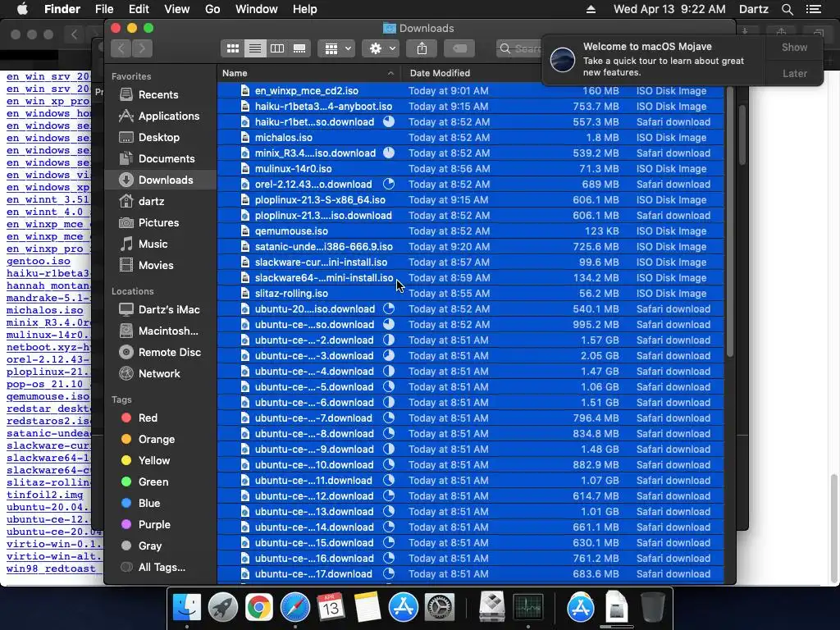Select the michalos.iso file row
The height and width of the screenshot is (630, 840).
470,138
